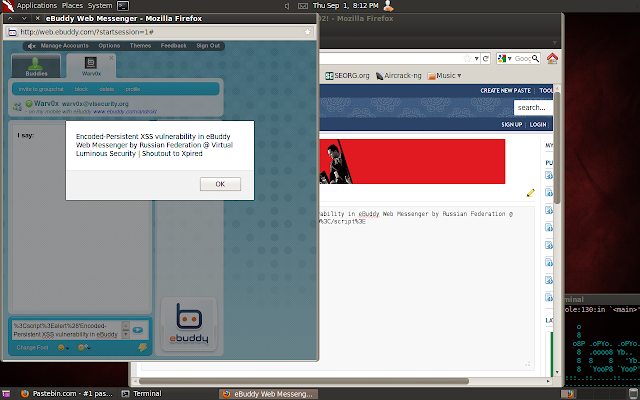Click the message box scroll-up arrow
640x400 pixels.
click(x=126, y=325)
